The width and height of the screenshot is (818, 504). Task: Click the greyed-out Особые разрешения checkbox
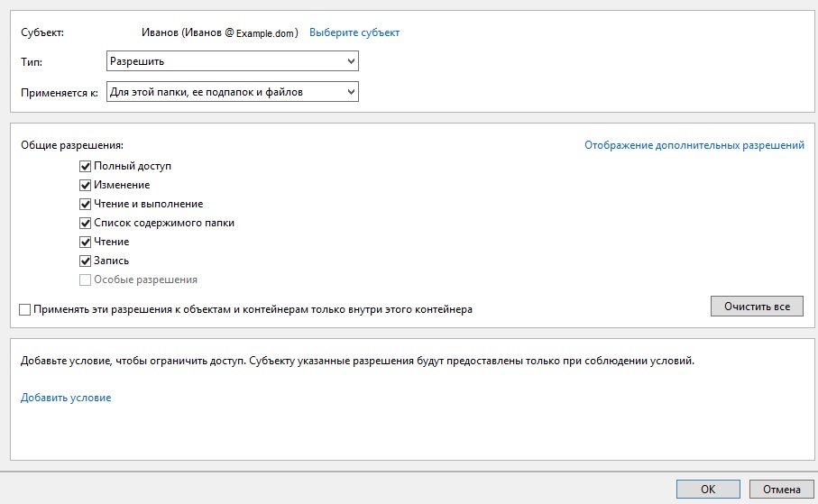[86, 279]
